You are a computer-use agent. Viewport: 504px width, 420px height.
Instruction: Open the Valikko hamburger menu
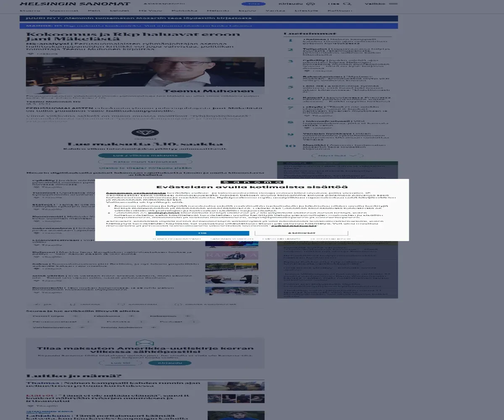pyautogui.click(x=381, y=4)
